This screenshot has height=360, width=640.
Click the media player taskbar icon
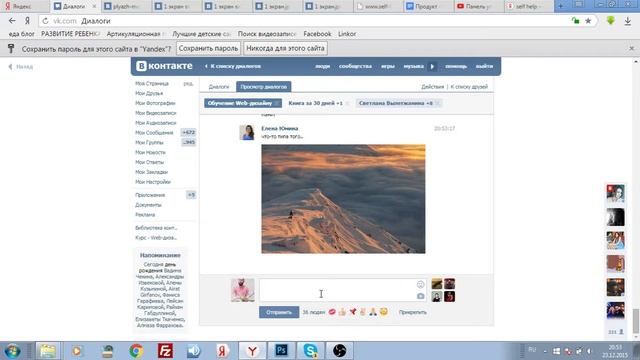[x=77, y=351]
